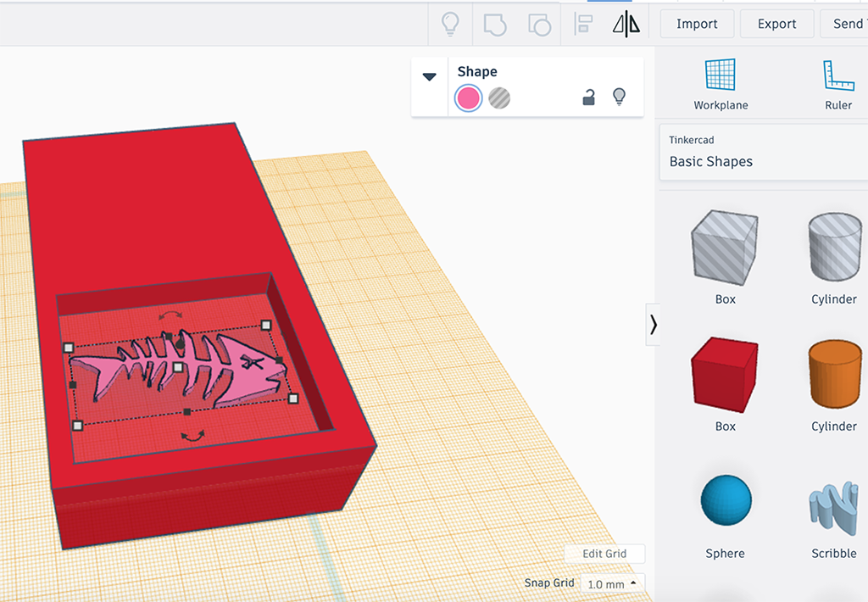Click the Send button
This screenshot has width=868, height=602.
[x=846, y=24]
